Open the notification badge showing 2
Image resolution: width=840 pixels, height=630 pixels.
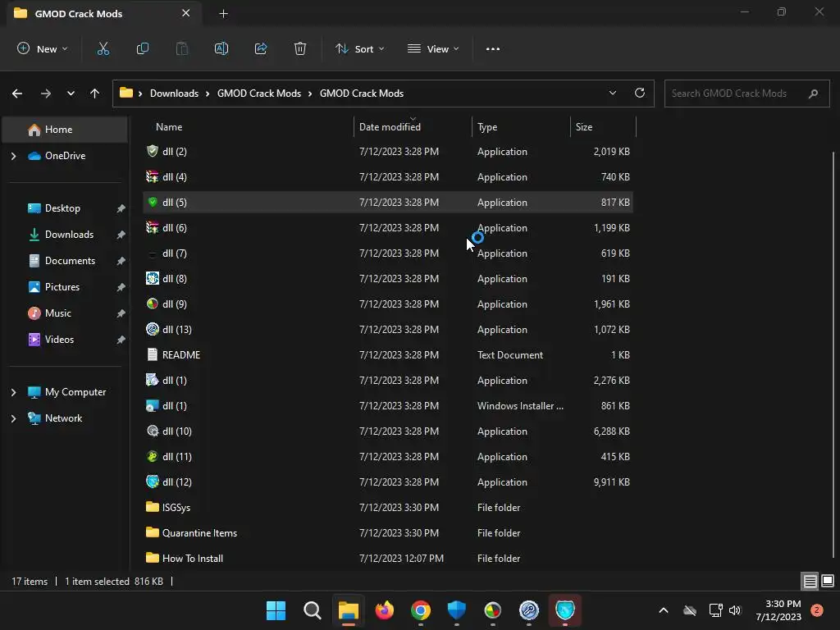click(816, 610)
